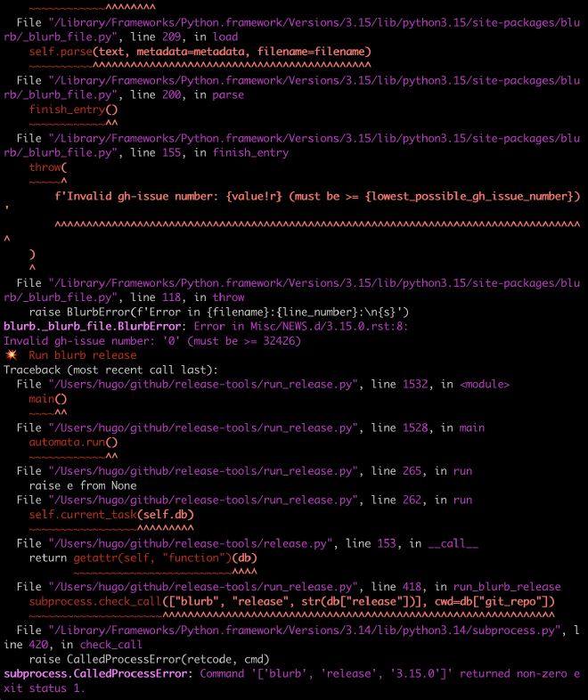Click the python3.14/subprocess.py file path
588x700 pixels.
pyautogui.click(x=305, y=631)
